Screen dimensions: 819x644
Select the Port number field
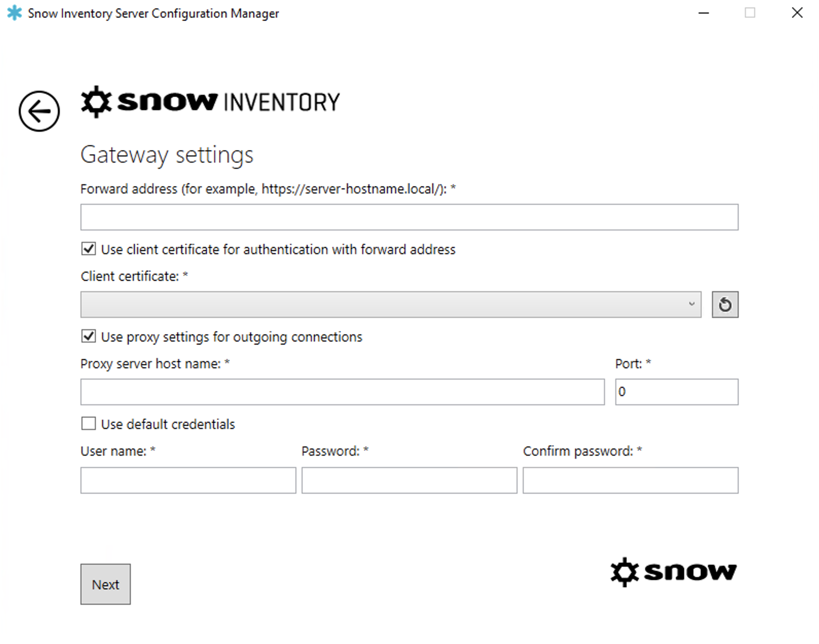pos(676,392)
